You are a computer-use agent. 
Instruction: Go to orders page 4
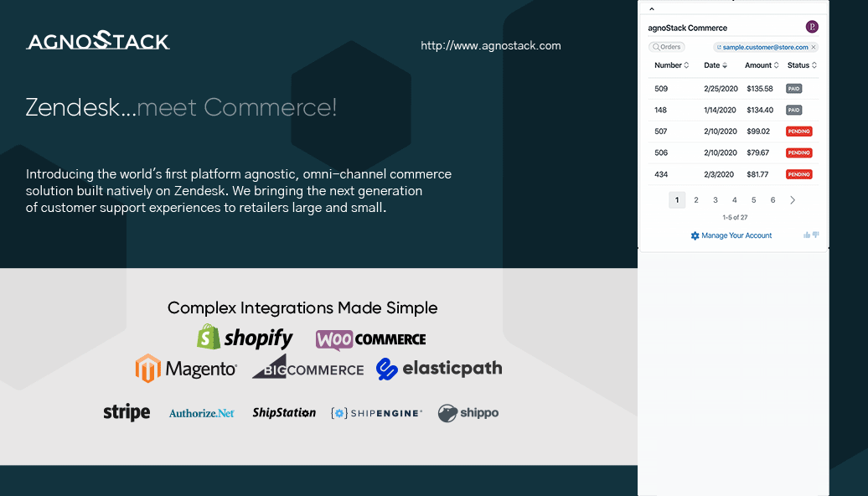coord(735,200)
